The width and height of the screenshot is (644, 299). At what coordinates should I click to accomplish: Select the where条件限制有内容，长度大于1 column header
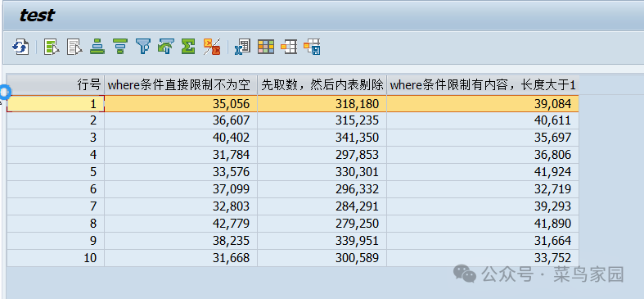(483, 85)
